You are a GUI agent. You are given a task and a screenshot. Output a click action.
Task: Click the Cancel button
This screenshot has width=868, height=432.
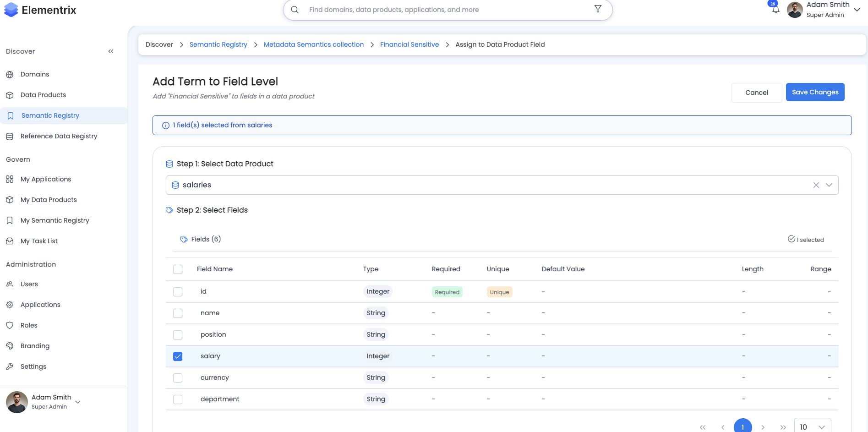pos(756,93)
